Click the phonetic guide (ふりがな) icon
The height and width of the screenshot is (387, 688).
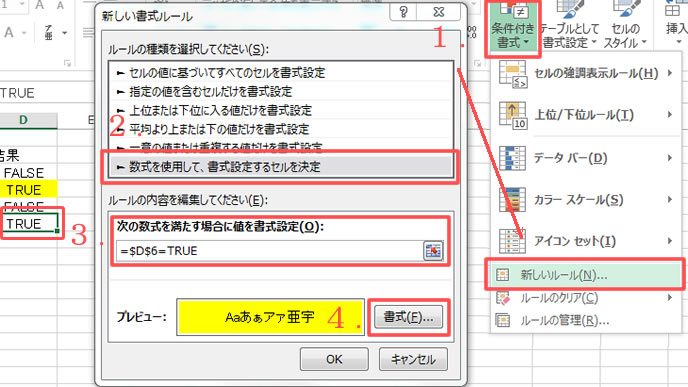tap(49, 32)
